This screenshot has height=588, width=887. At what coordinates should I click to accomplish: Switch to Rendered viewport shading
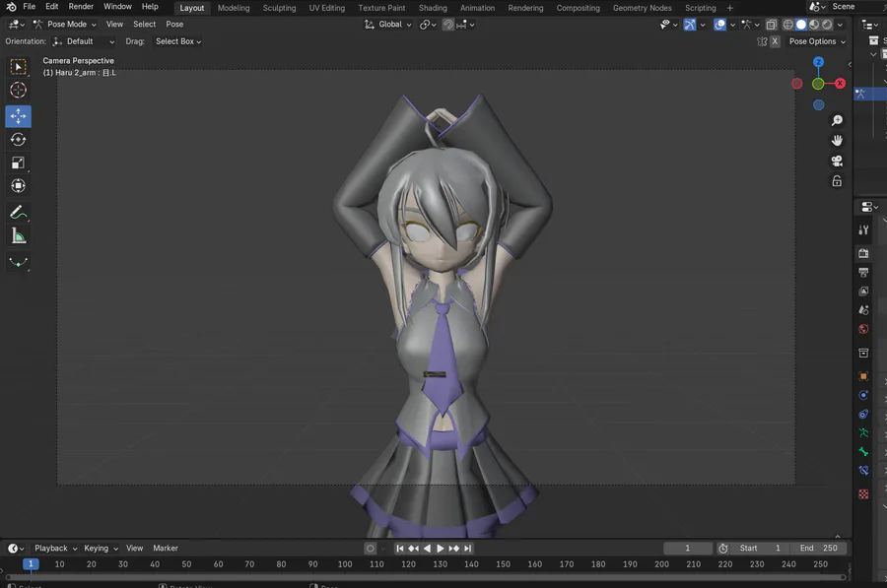[827, 25]
